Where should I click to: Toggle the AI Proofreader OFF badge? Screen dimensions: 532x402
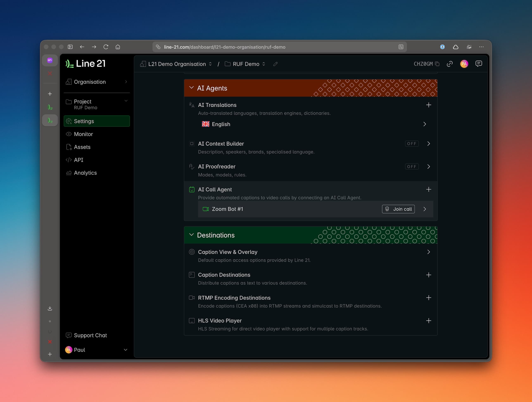(x=412, y=167)
